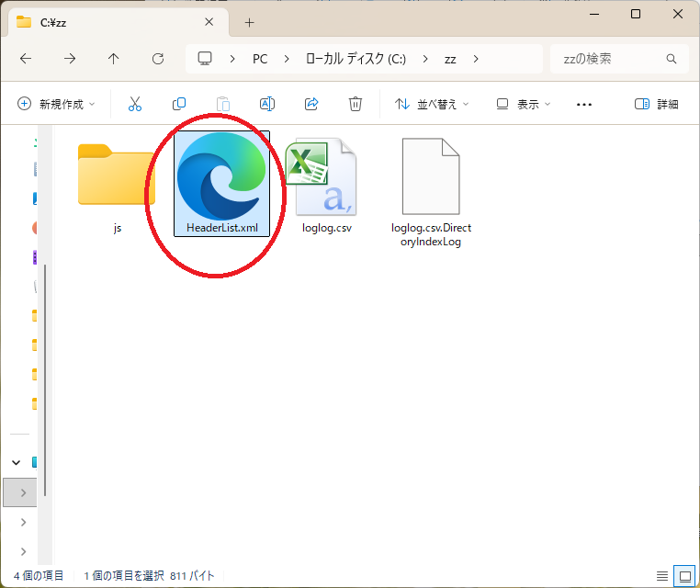700x588 pixels.
Task: Click the zzの検索 search field
Action: 619,59
